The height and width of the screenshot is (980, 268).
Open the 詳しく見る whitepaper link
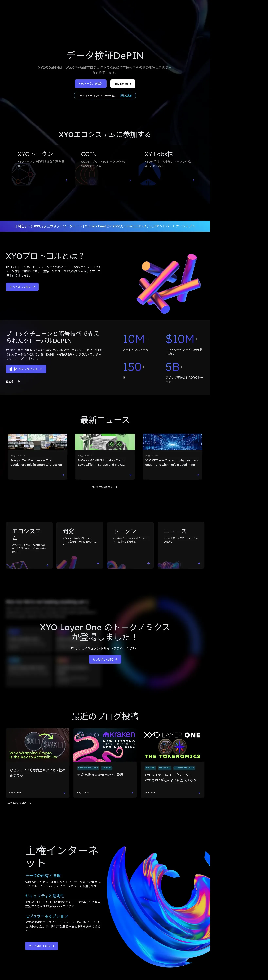(126, 96)
